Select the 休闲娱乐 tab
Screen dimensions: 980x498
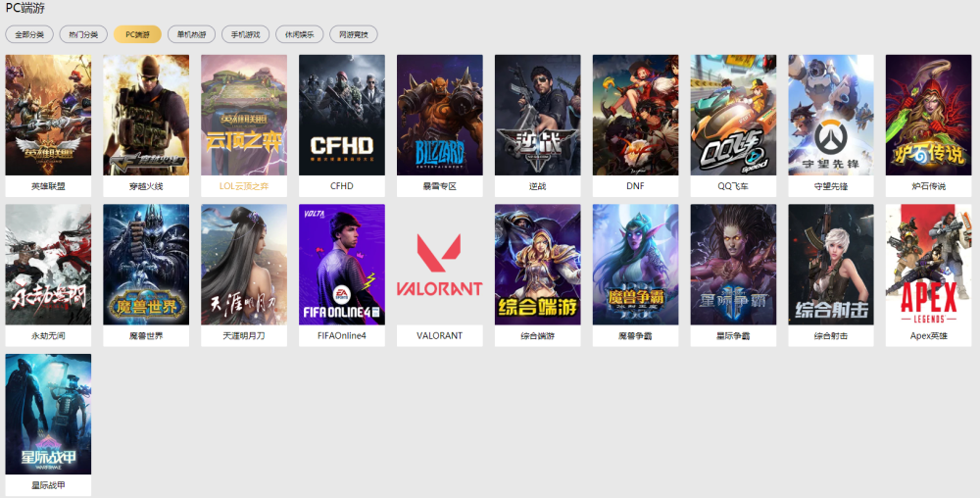pyautogui.click(x=299, y=34)
